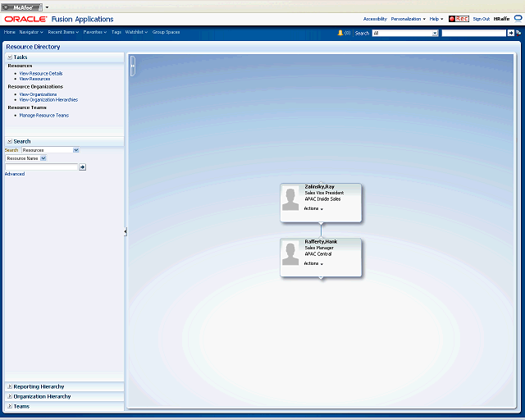Click Tags in the navigation bar
This screenshot has width=525, height=420.
[x=116, y=32]
